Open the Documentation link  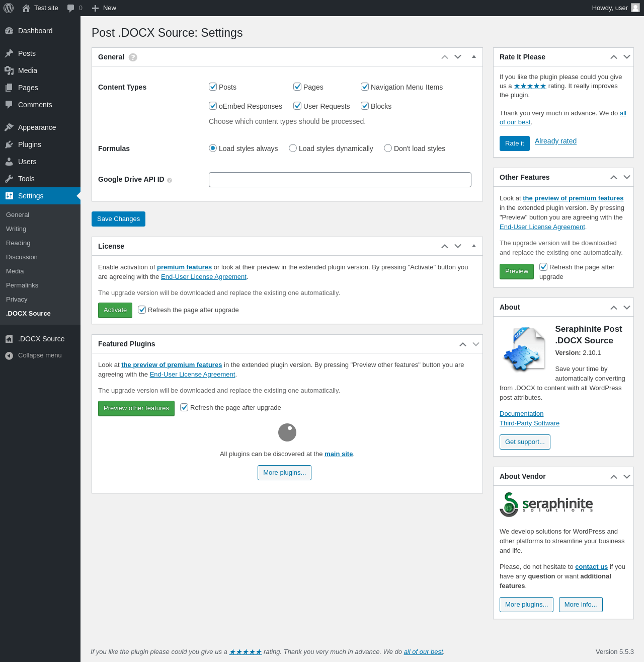click(x=521, y=414)
